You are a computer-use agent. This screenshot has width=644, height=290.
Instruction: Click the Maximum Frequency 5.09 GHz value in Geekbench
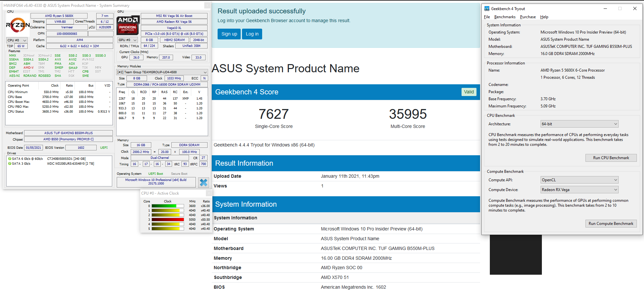click(548, 106)
